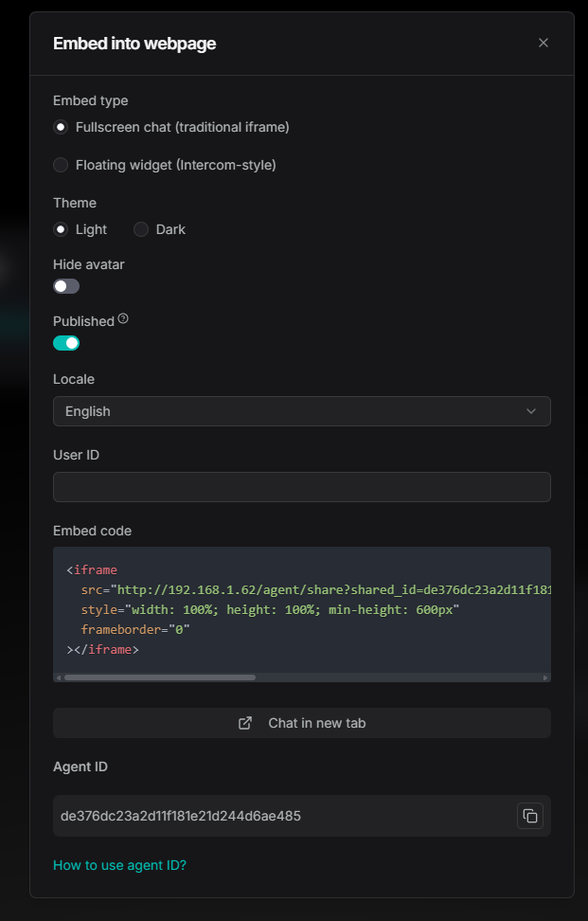Open the Locale dropdown showing English
Image resolution: width=588 pixels, height=921 pixels.
tap(301, 411)
